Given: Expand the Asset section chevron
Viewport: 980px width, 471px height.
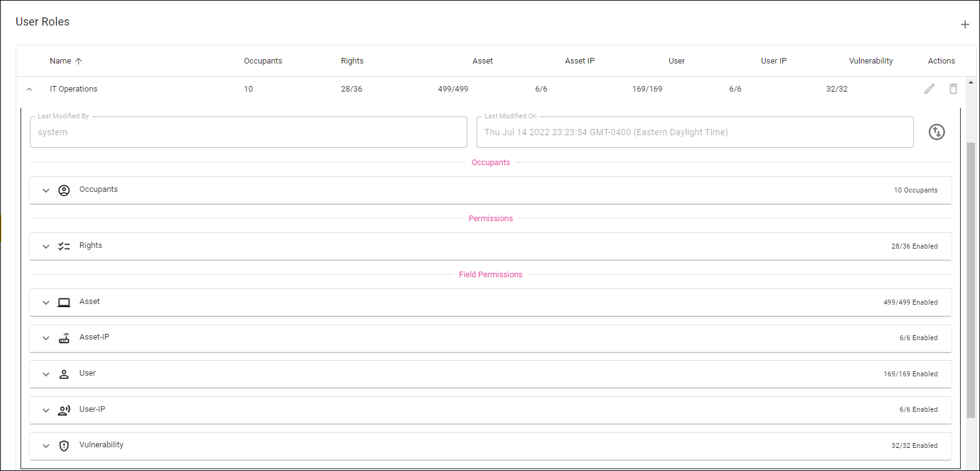Looking at the screenshot, I should tap(46, 303).
